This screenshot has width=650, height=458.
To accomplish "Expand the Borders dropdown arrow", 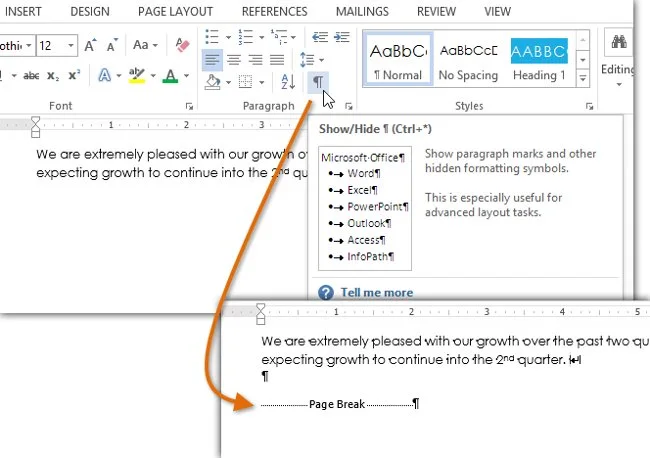I will pos(261,82).
